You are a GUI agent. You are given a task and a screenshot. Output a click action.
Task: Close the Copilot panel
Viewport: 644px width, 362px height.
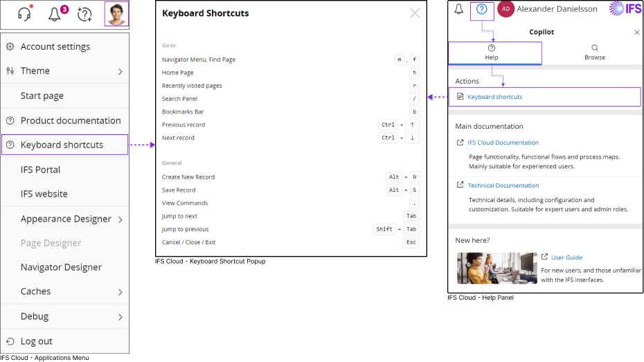click(x=637, y=33)
